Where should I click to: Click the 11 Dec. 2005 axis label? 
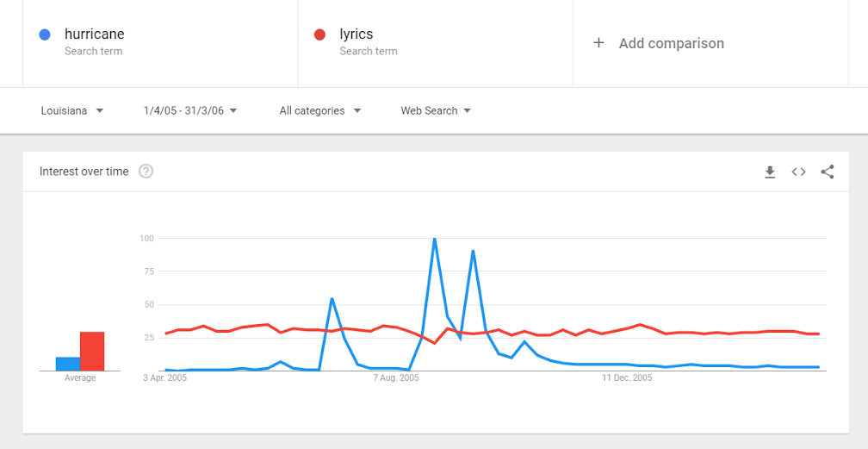[x=627, y=378]
